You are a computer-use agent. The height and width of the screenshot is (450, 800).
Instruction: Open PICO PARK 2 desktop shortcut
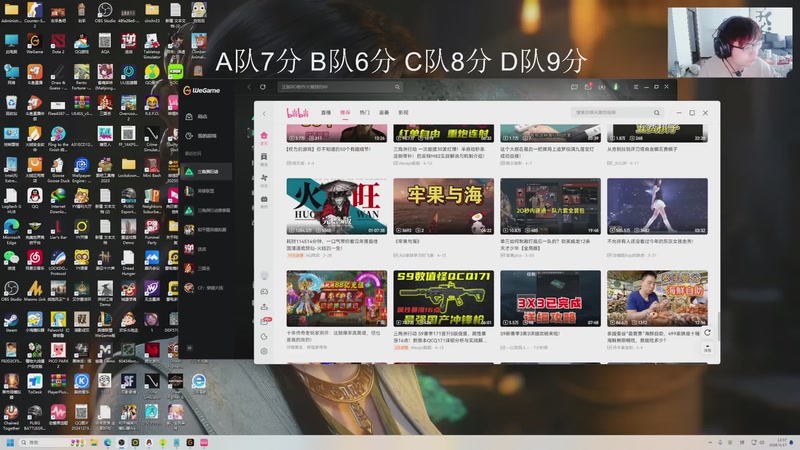[58, 355]
